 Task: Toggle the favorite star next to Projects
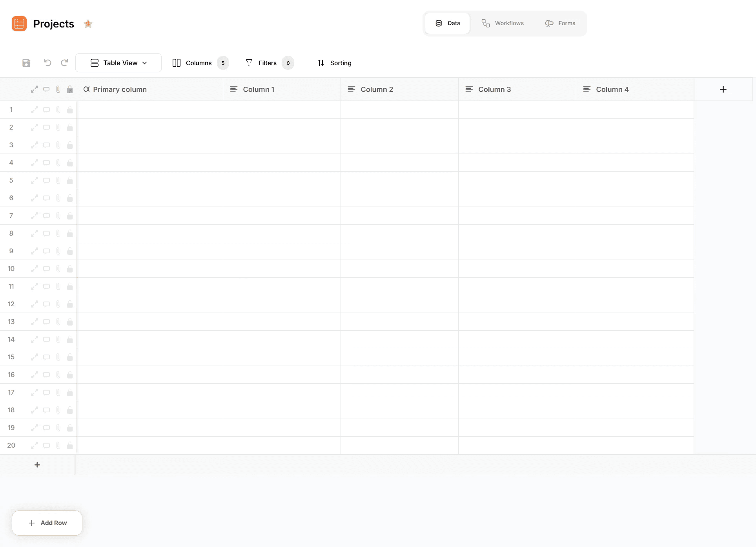click(88, 24)
